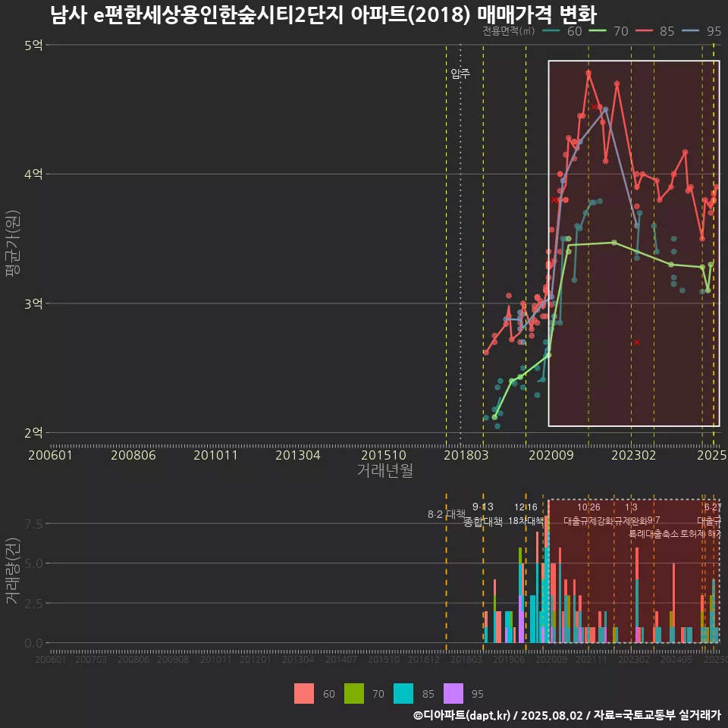Viewport: 728px width, 728px height.
Task: Click 201906 on the volume chart axis
Action: coord(509,659)
